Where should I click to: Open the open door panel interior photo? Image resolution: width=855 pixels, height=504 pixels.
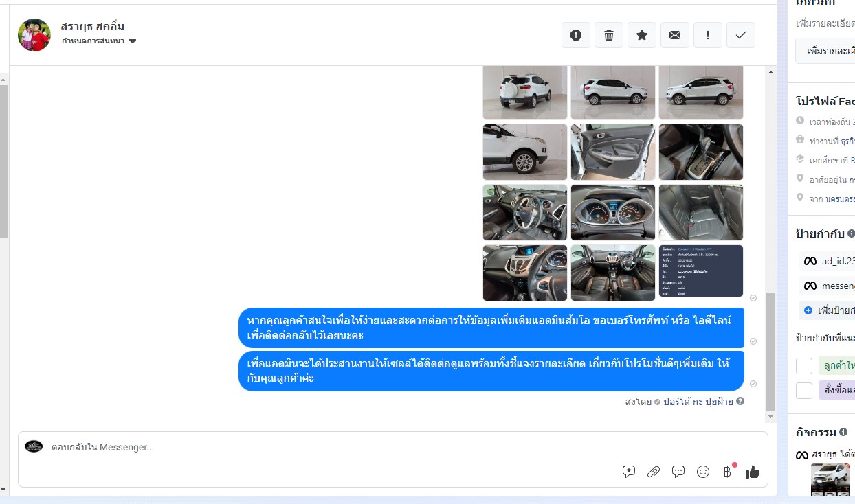click(x=613, y=152)
